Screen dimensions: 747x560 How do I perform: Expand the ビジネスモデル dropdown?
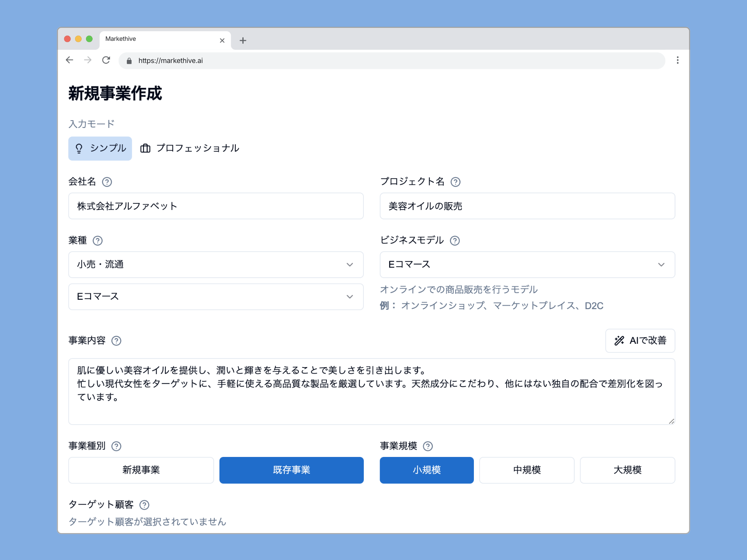click(527, 265)
